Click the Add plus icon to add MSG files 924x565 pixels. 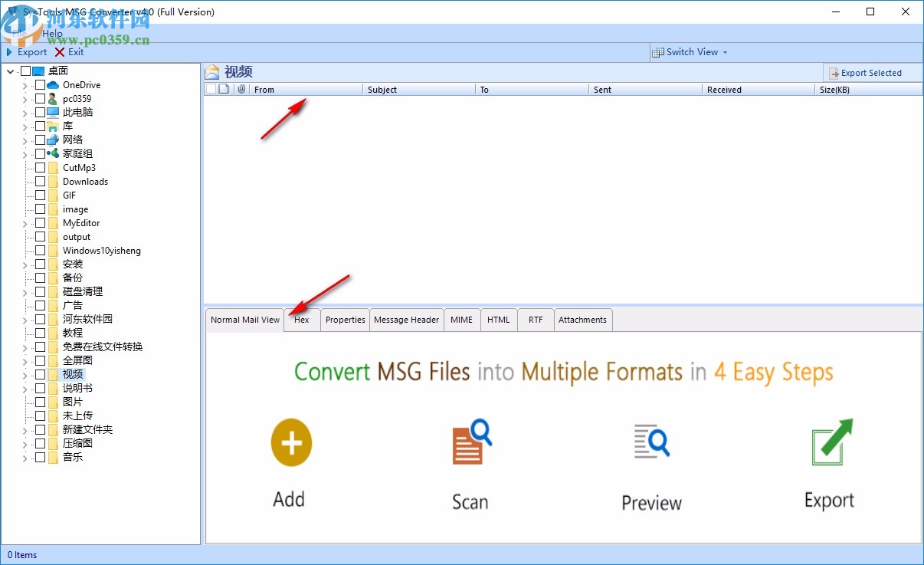tap(291, 442)
